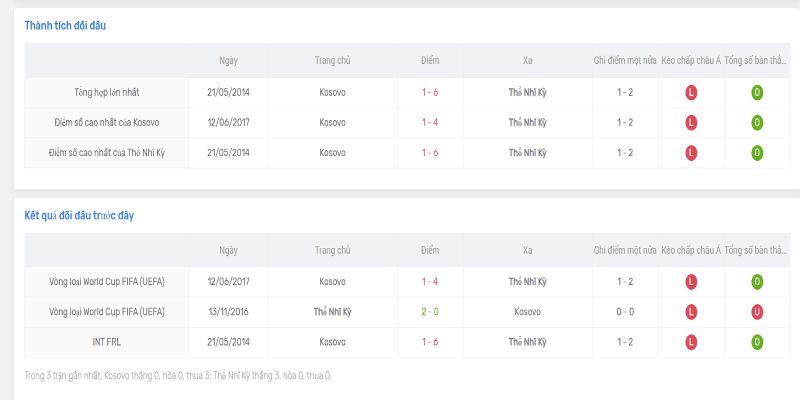The image size is (800, 400).
Task: Click home team Thổ Nhĩ Kỳ in 13/11/2016 match
Action: tap(332, 312)
